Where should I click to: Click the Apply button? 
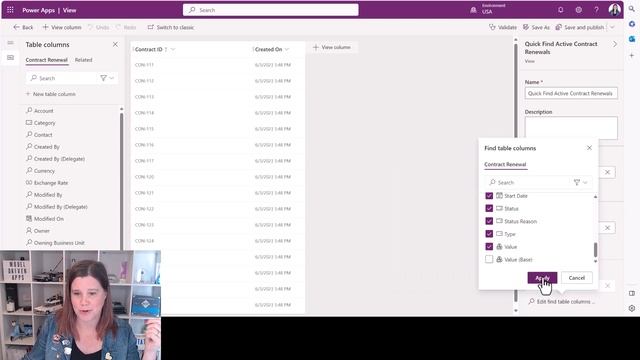542,278
